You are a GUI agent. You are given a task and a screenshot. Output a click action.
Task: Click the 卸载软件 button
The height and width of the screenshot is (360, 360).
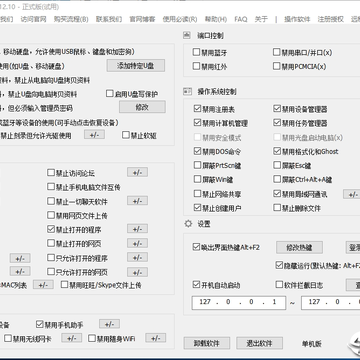click(x=207, y=343)
